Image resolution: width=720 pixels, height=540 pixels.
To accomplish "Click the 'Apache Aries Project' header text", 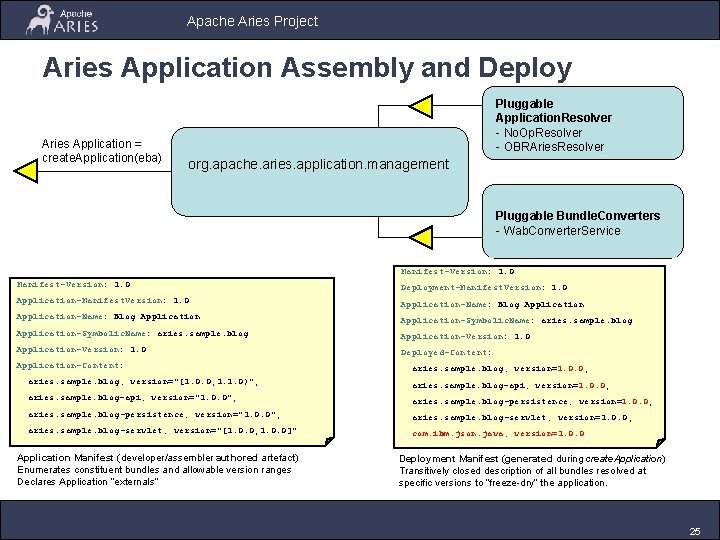I will pos(252,21).
